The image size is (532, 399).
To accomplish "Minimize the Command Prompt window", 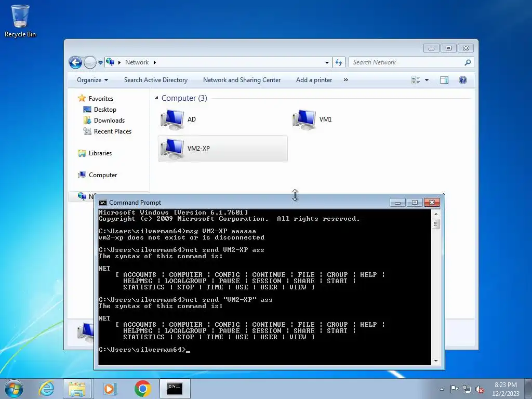I will 397,203.
